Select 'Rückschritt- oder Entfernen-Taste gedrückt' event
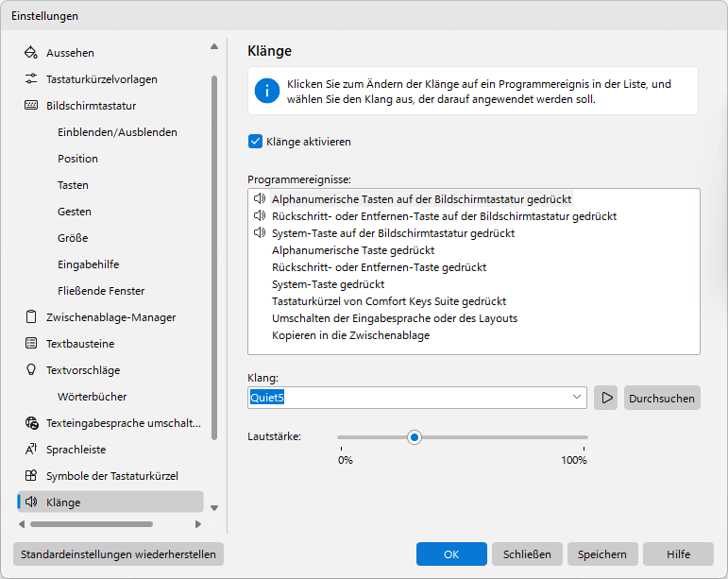The height and width of the screenshot is (579, 728). point(380,267)
